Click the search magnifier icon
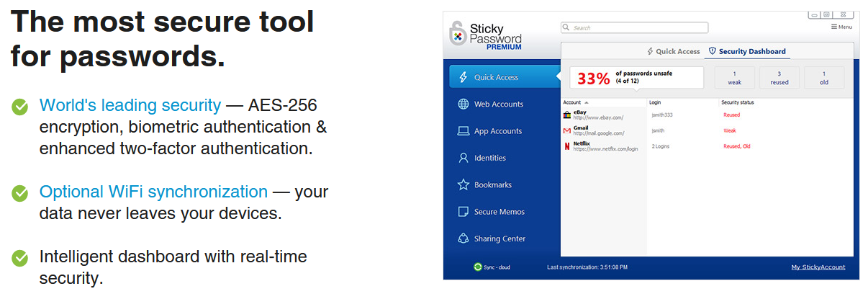 [x=567, y=27]
